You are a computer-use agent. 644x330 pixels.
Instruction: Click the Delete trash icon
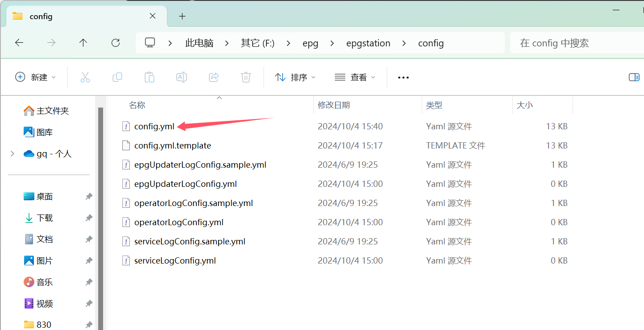click(246, 77)
